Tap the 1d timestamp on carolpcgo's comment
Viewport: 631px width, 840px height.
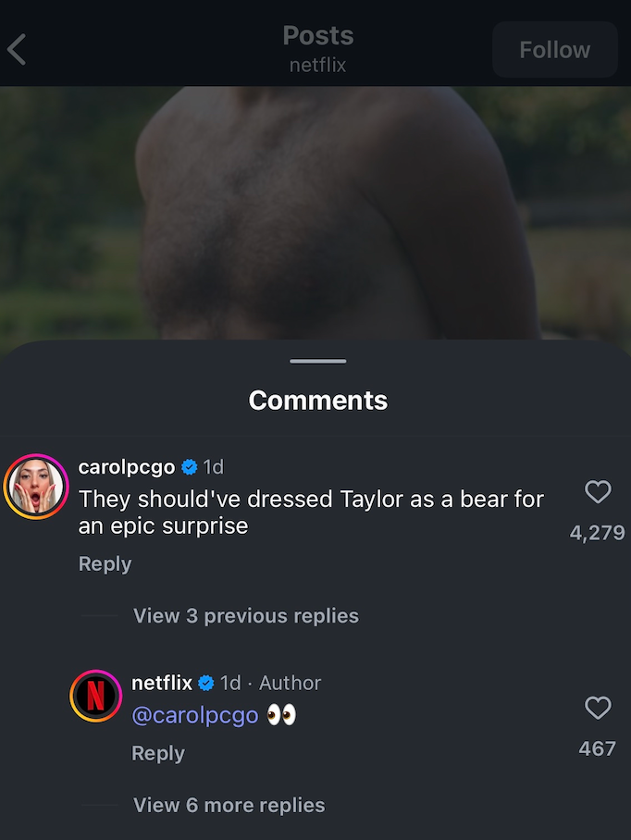point(212,467)
